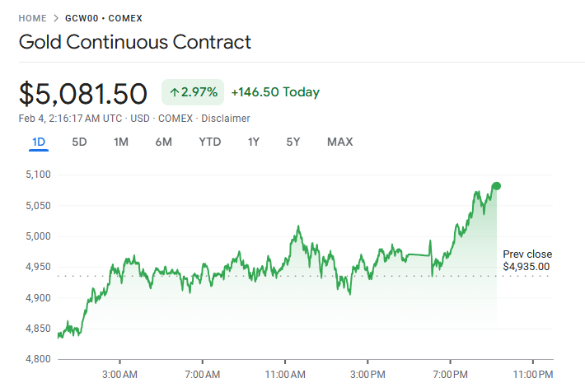Click the chart line near 11:00 AM peak

coord(297,226)
